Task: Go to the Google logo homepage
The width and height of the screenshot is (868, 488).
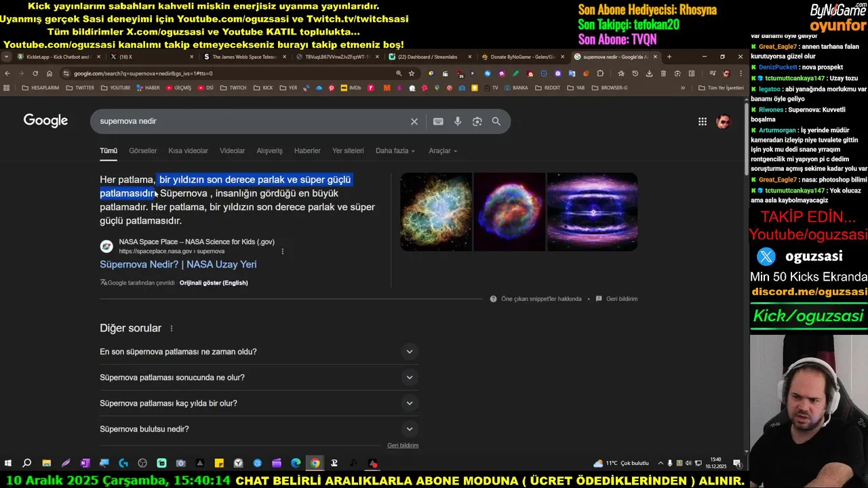Action: [45, 121]
